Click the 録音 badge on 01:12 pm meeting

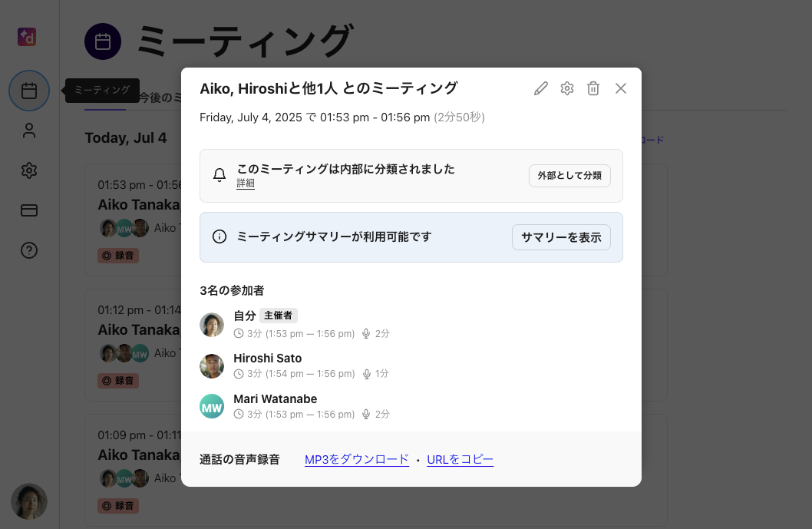tap(118, 380)
